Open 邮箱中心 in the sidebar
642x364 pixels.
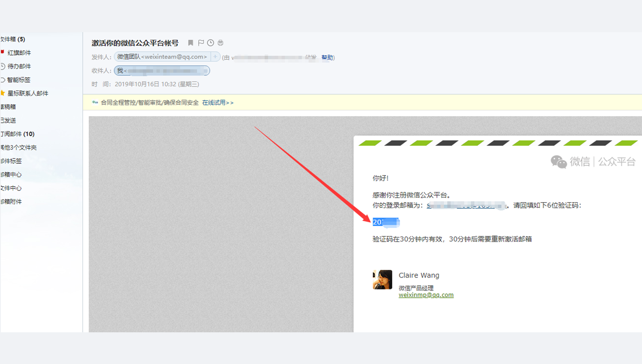point(11,175)
